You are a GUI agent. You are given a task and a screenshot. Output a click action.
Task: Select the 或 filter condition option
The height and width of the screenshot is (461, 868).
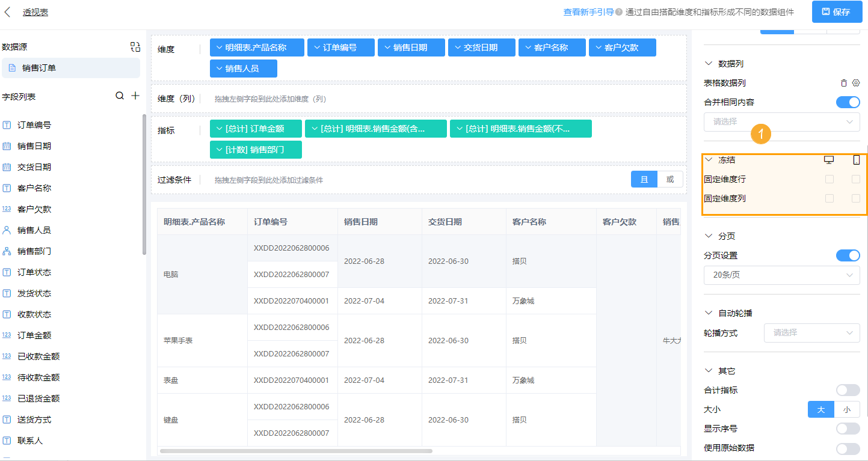coord(670,179)
